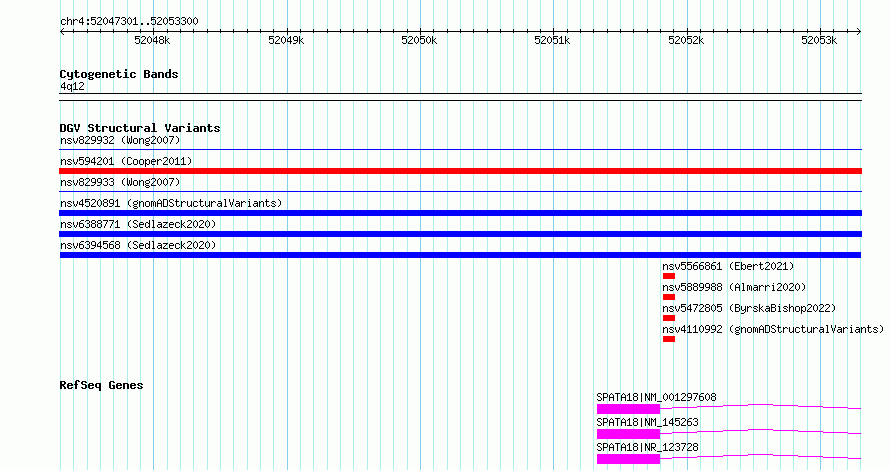Click the 52052k ruler tick label
The image size is (890, 470).
click(686, 40)
